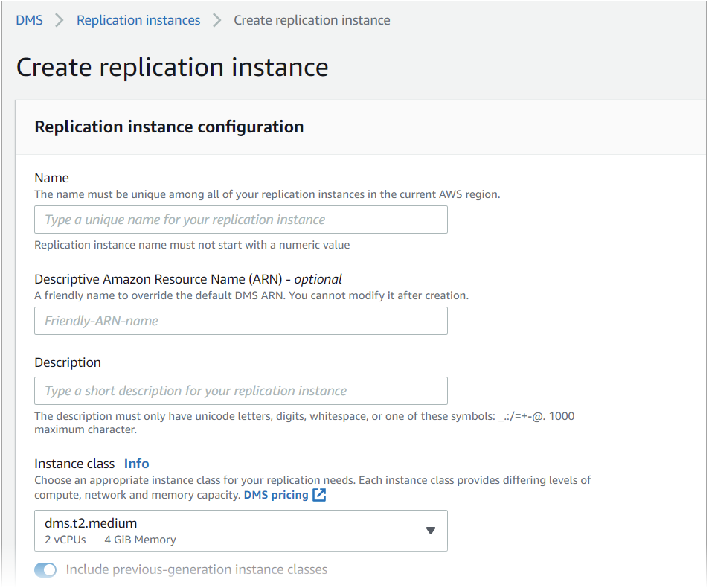Click the DMS breadcrumb link
This screenshot has width=709, height=588.
(29, 20)
